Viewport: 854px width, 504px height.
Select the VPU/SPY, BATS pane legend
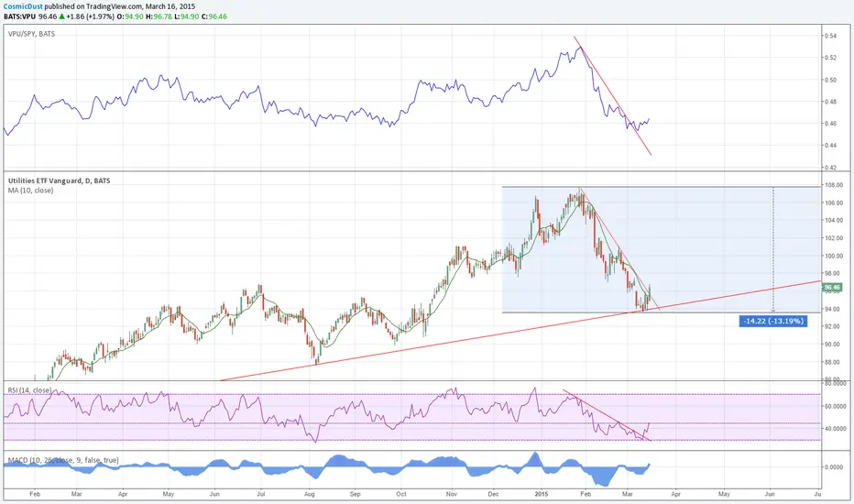[x=31, y=34]
